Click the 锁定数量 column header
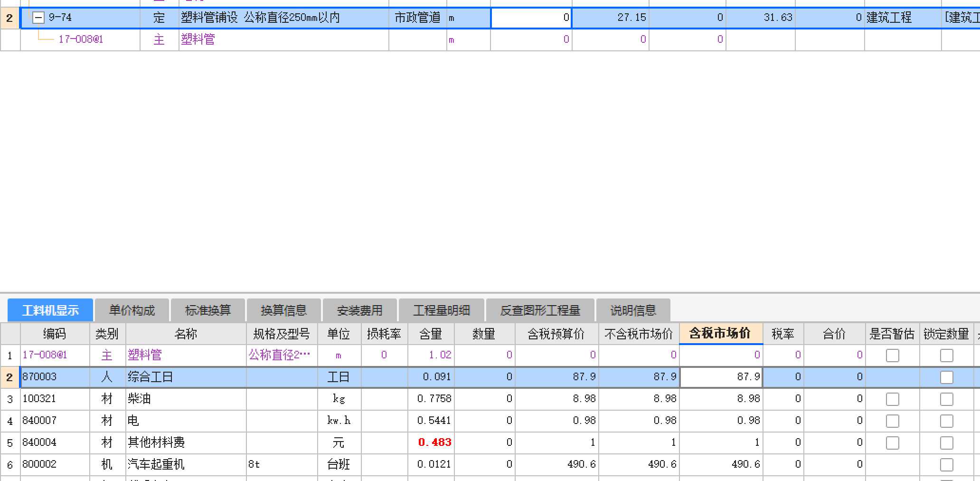The image size is (980, 481). pos(947,334)
